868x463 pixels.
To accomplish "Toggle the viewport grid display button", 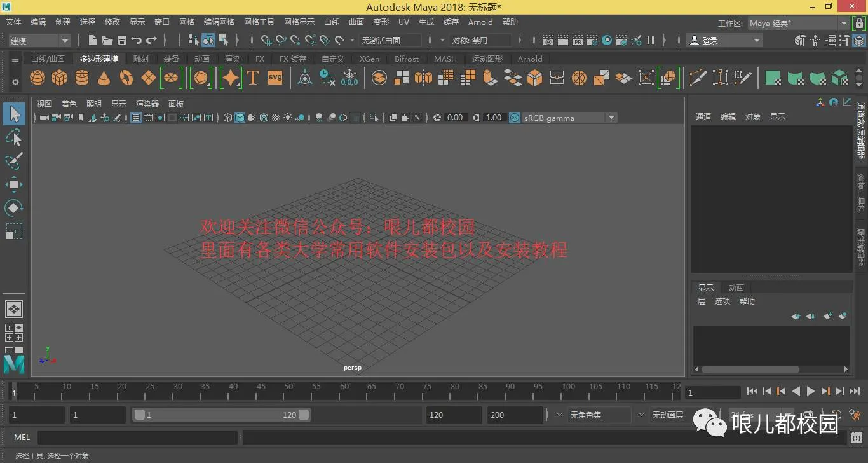I will 136,118.
